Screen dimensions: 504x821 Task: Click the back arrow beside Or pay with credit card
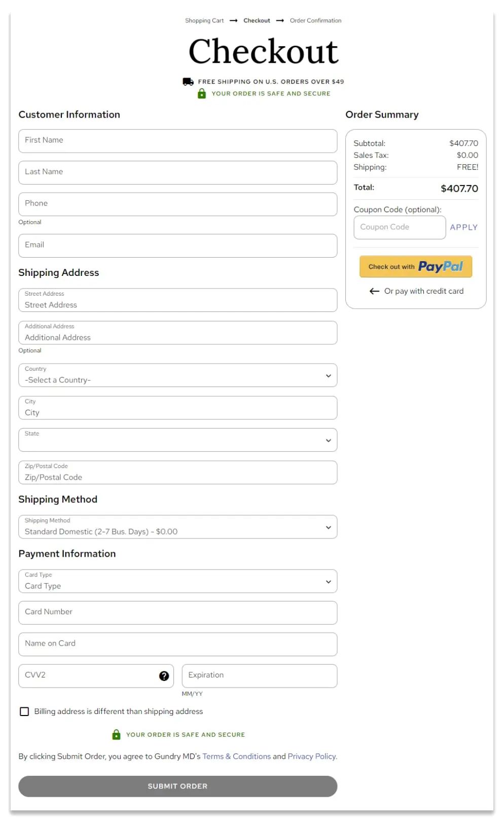(x=374, y=292)
